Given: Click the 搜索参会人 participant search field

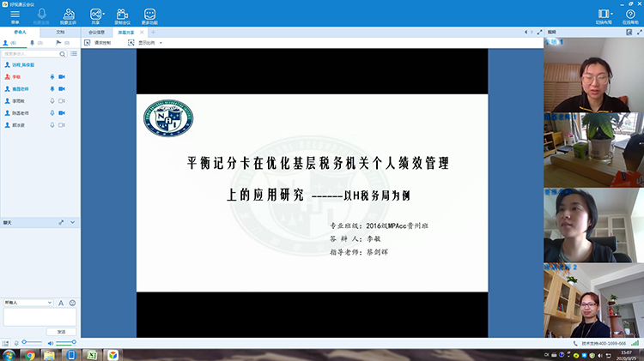Looking at the screenshot, I should (33, 53).
